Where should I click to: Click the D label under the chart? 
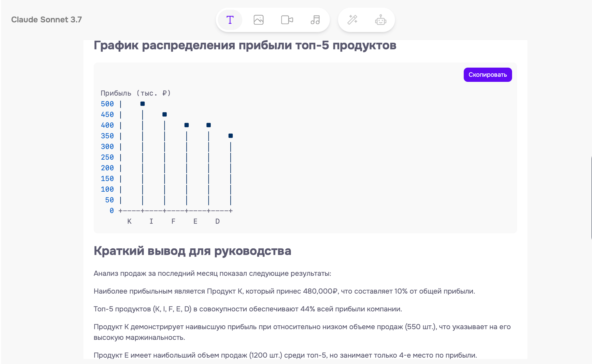(x=217, y=221)
